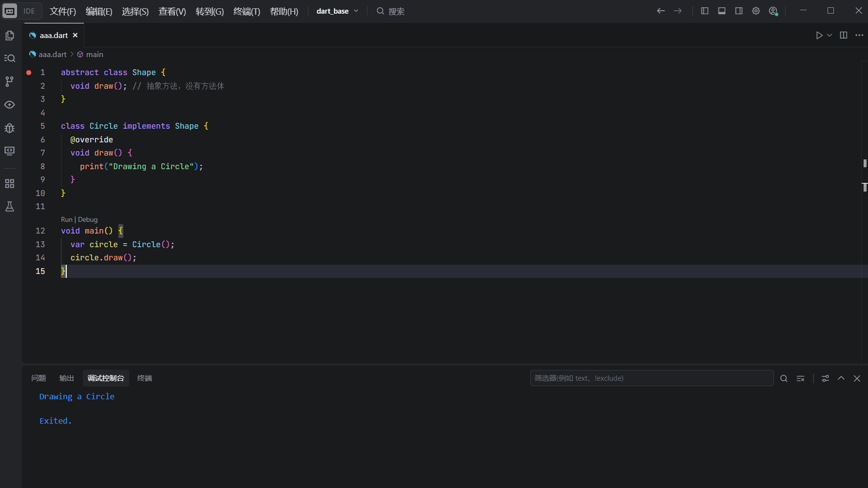The height and width of the screenshot is (488, 868).
Task: Click the Run code lens above main
Action: (x=67, y=220)
